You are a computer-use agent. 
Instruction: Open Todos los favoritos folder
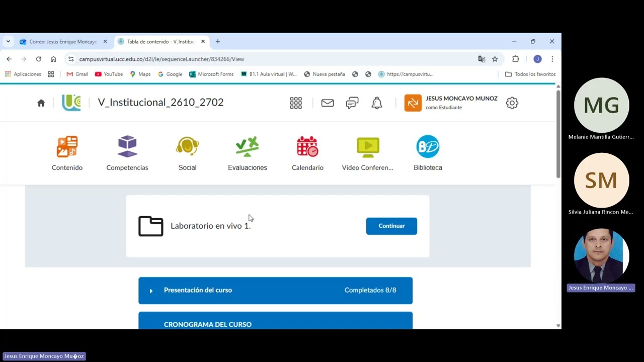point(530,74)
